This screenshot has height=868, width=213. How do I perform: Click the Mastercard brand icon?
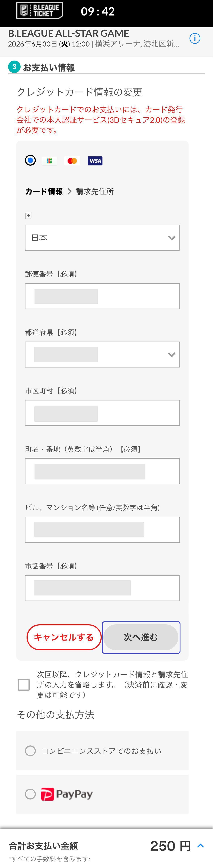tap(72, 161)
